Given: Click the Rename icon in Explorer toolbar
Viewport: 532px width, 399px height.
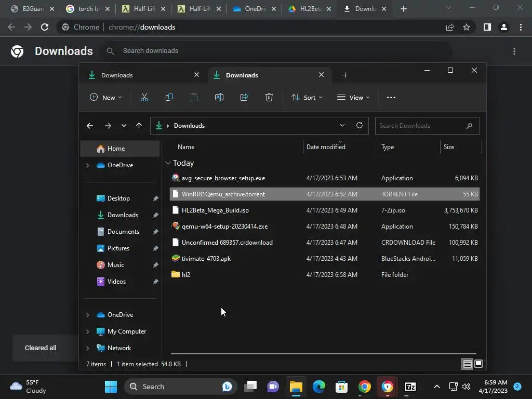Looking at the screenshot, I should pyautogui.click(x=219, y=97).
